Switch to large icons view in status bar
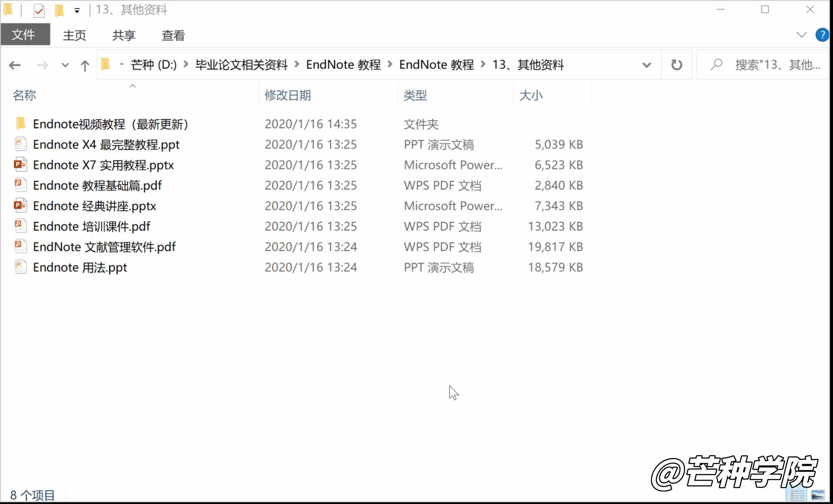 [818, 495]
